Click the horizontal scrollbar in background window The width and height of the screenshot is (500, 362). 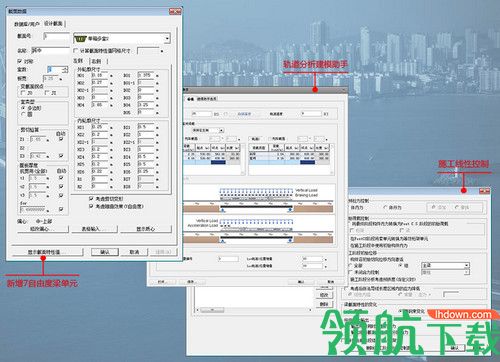coord(254,310)
